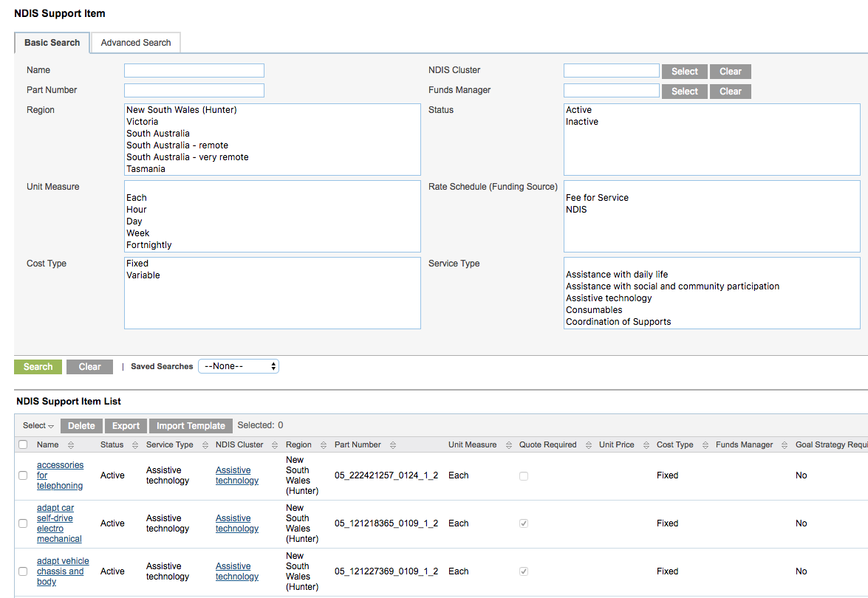Sort by Service Type column arrows
This screenshot has height=598, width=868.
point(205,444)
